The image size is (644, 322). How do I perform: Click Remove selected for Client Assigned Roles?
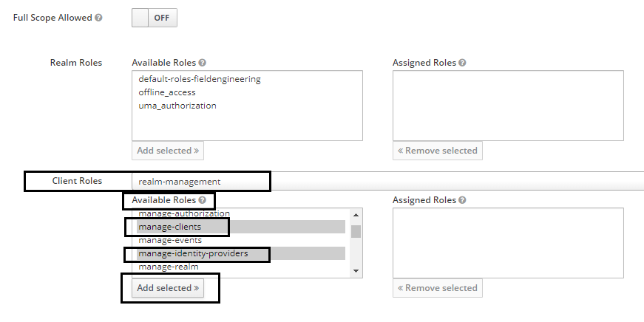pyautogui.click(x=438, y=287)
